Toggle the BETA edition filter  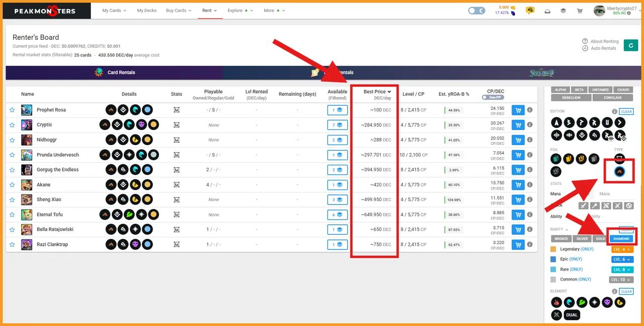579,90
